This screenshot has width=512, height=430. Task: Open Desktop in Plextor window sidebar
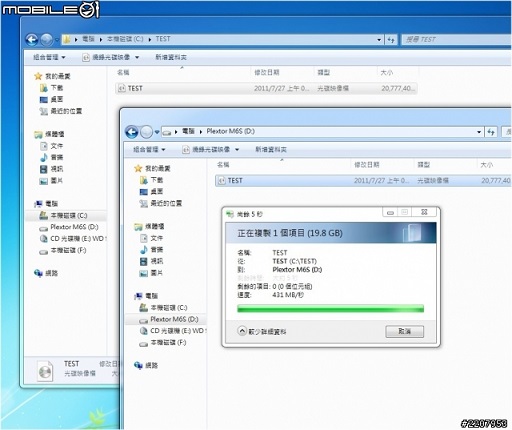click(152, 191)
